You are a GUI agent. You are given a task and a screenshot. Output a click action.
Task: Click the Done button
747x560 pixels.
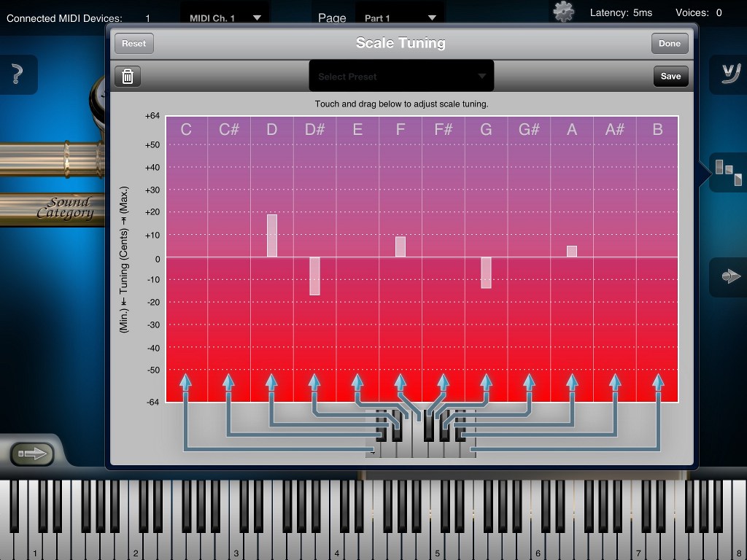click(x=669, y=44)
